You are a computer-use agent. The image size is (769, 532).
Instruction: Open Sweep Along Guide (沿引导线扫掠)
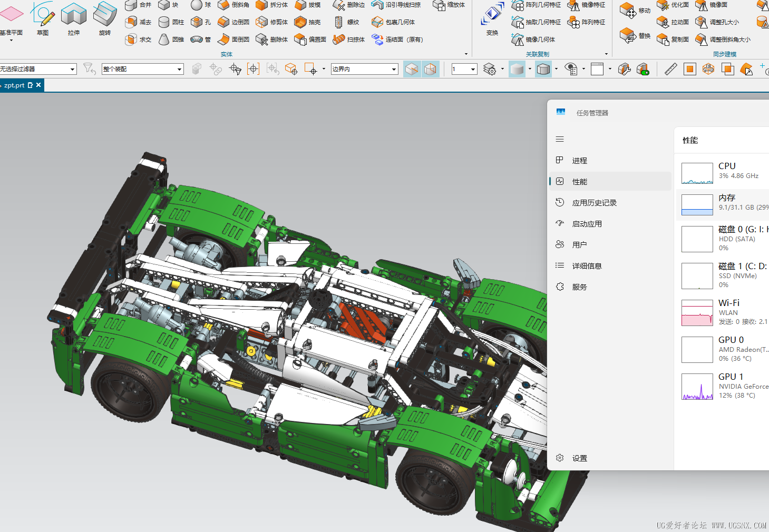click(396, 5)
